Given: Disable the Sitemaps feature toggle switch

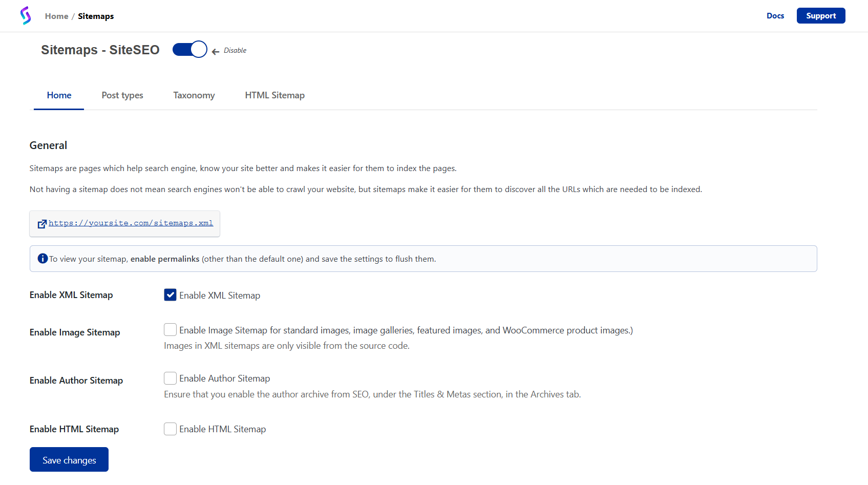Looking at the screenshot, I should point(190,50).
